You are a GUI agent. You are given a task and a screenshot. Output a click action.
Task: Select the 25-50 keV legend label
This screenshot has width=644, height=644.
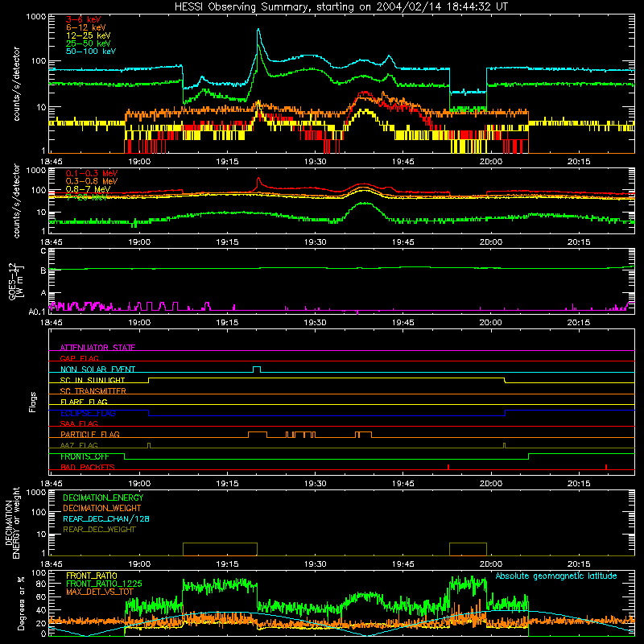(89, 43)
